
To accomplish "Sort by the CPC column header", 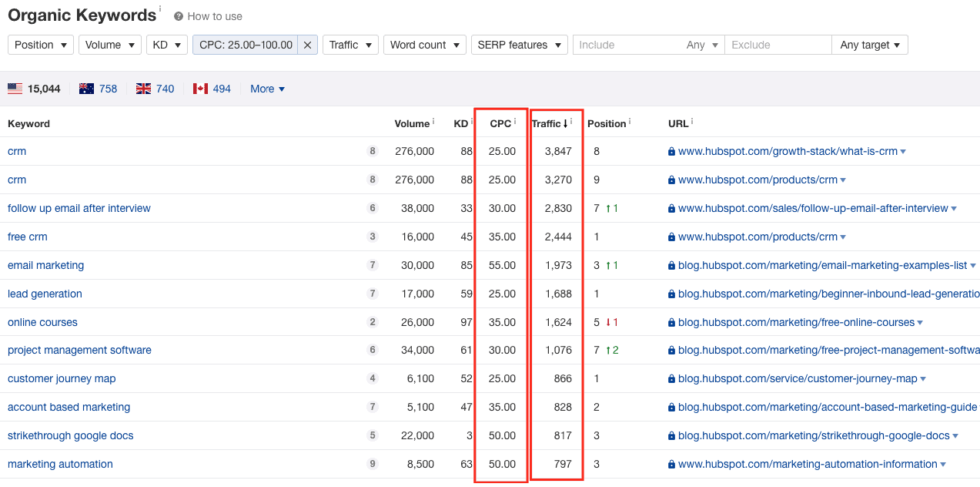I will pyautogui.click(x=500, y=123).
